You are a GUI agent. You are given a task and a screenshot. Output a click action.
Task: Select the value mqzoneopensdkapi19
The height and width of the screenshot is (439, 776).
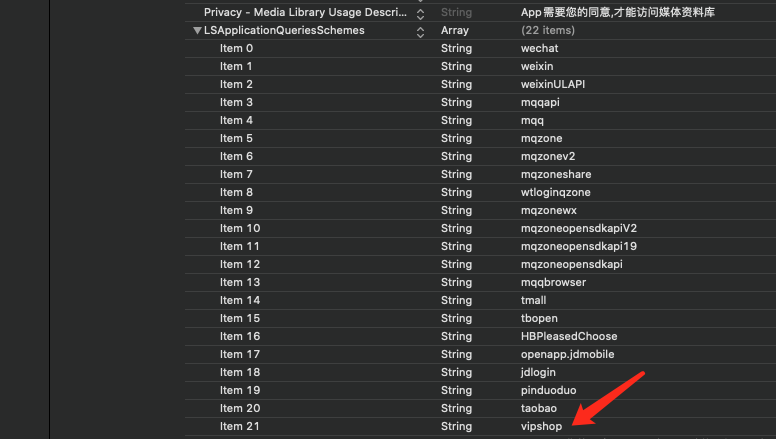(x=579, y=246)
